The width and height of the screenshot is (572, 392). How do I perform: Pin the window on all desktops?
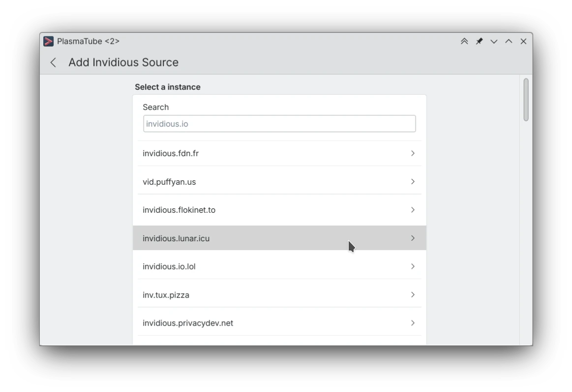click(479, 41)
